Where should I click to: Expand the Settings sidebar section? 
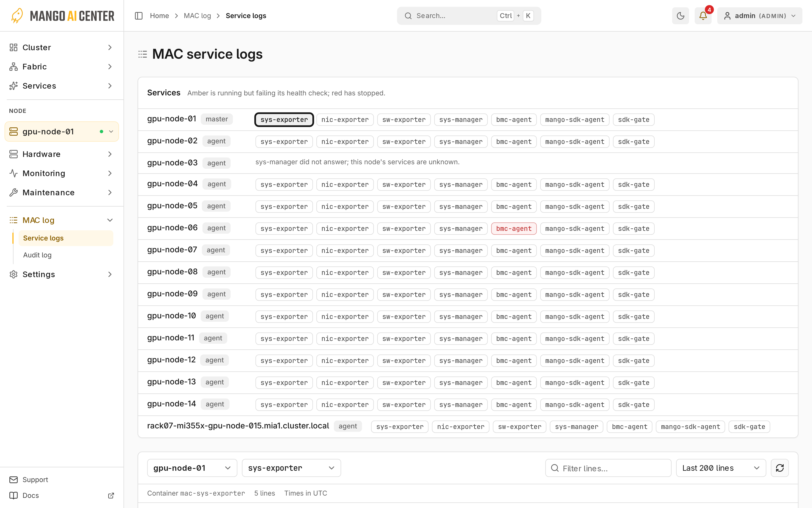62,274
